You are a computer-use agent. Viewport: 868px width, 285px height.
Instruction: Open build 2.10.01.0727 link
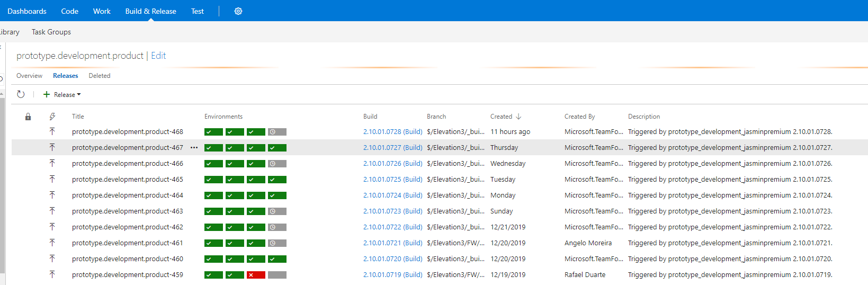point(393,148)
